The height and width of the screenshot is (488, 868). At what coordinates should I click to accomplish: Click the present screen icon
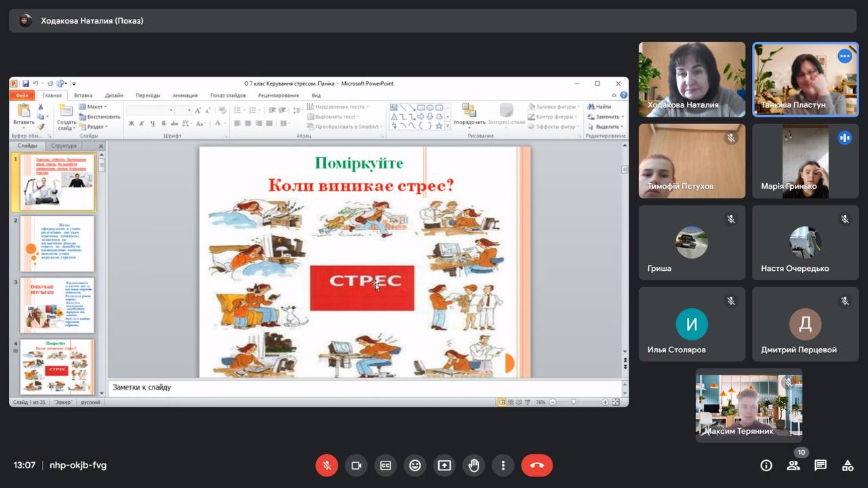(x=444, y=466)
